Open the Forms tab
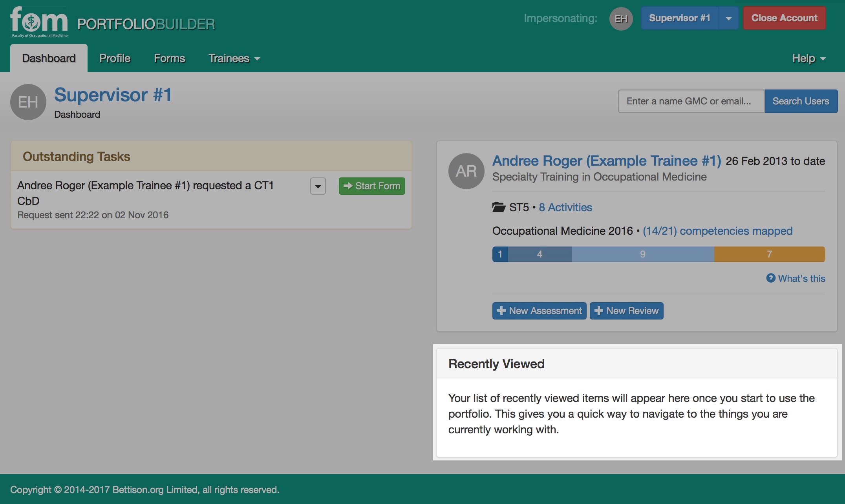 click(x=169, y=58)
